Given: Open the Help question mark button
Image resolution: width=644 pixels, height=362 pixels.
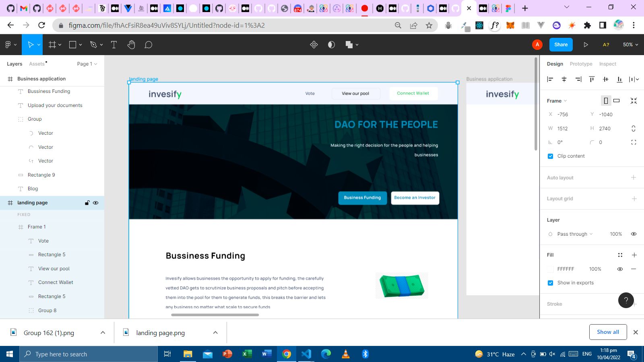Looking at the screenshot, I should point(626,300).
